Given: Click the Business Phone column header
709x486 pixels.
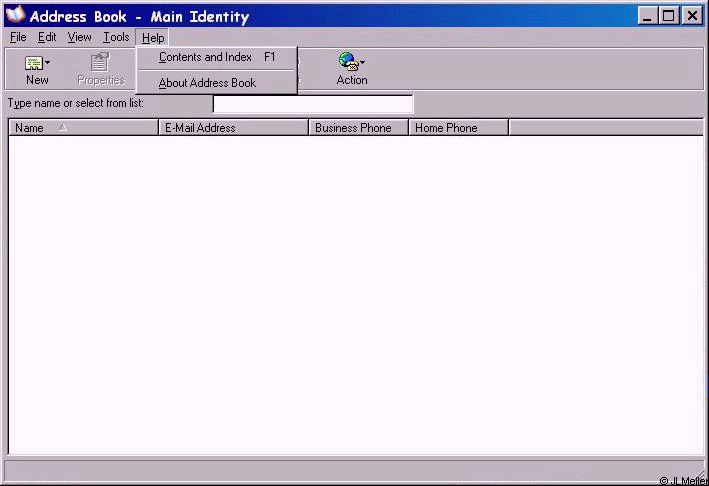Looking at the screenshot, I should pyautogui.click(x=358, y=128).
